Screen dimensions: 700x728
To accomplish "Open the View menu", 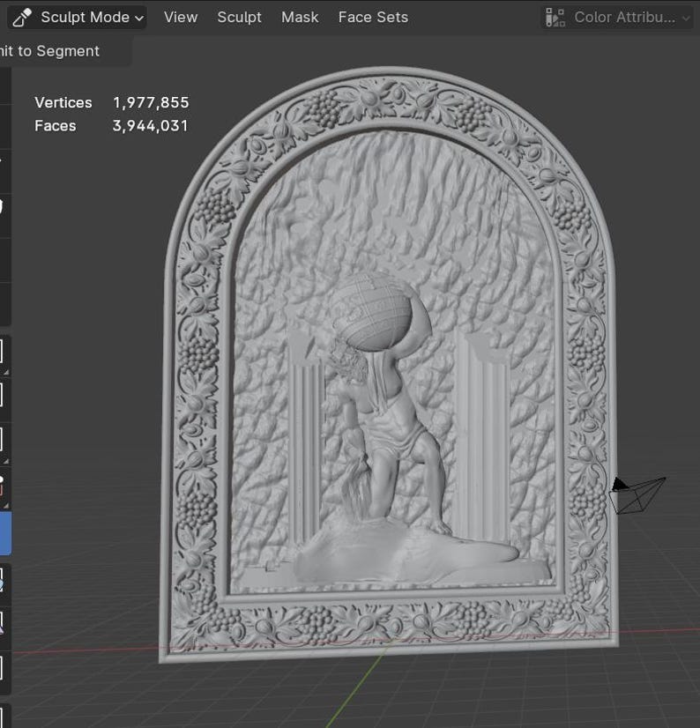I will point(181,17).
